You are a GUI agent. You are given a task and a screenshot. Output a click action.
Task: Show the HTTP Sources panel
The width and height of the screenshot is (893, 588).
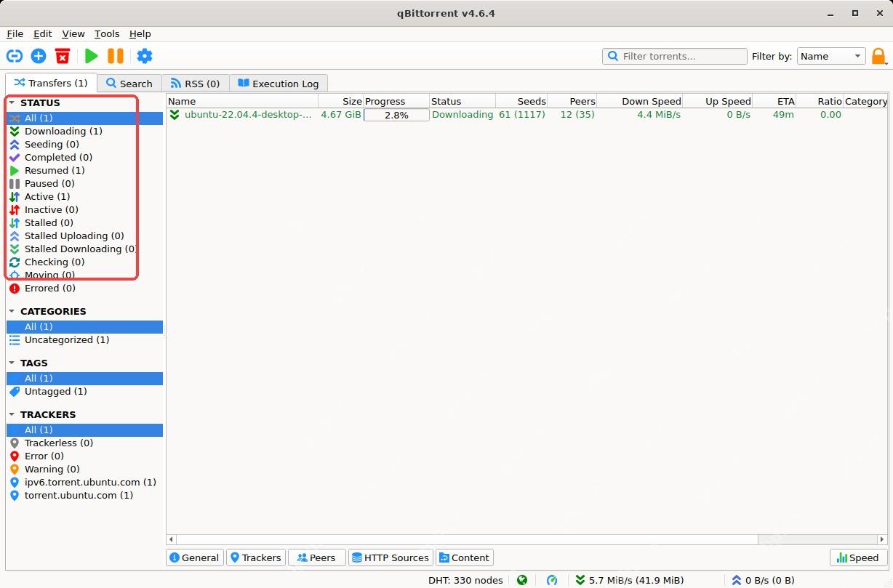(391, 557)
